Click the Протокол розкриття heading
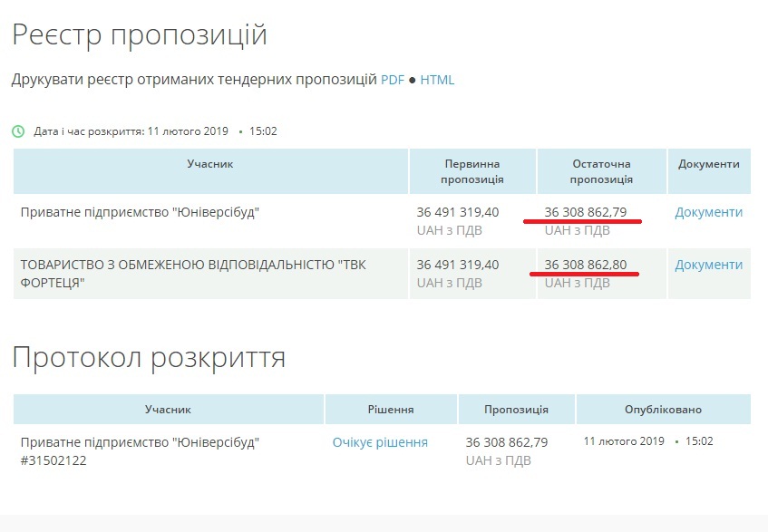 pos(149,357)
